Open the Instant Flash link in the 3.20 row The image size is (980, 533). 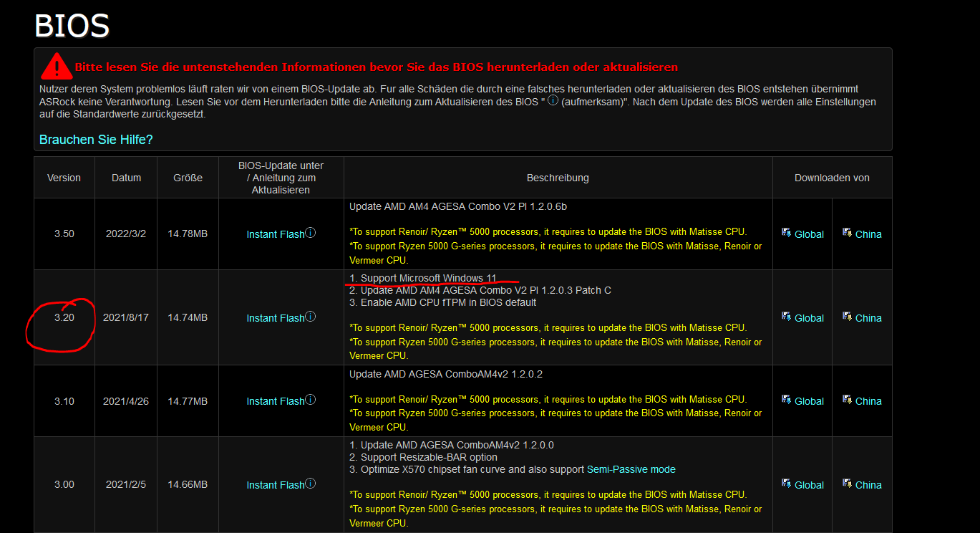click(x=276, y=318)
